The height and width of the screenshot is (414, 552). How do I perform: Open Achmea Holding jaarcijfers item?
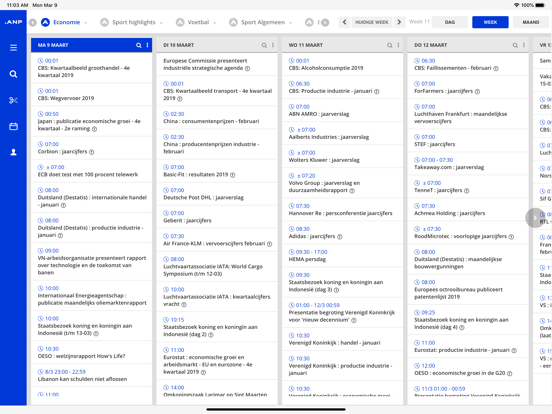[x=468, y=209]
